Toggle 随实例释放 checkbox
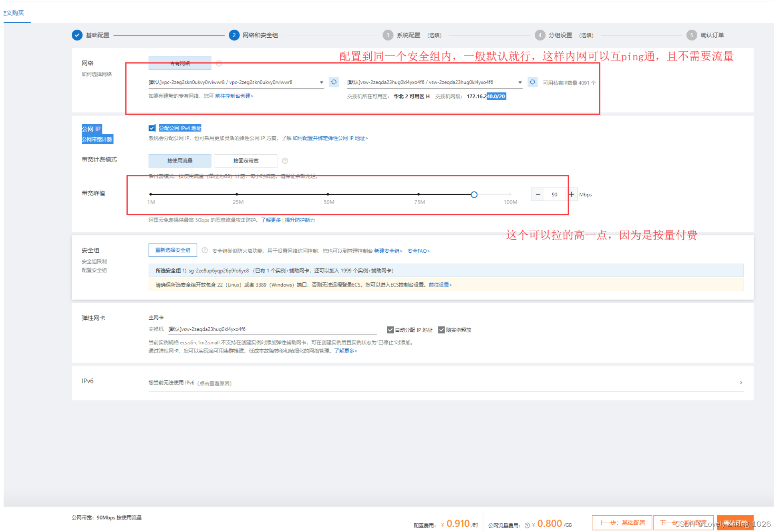The width and height of the screenshot is (777, 532). [x=441, y=330]
